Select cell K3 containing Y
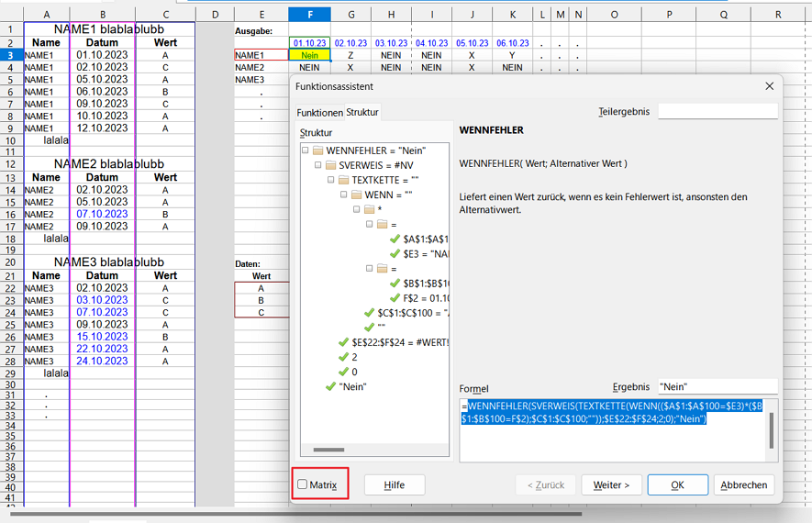Image resolution: width=812 pixels, height=523 pixels. (x=513, y=55)
